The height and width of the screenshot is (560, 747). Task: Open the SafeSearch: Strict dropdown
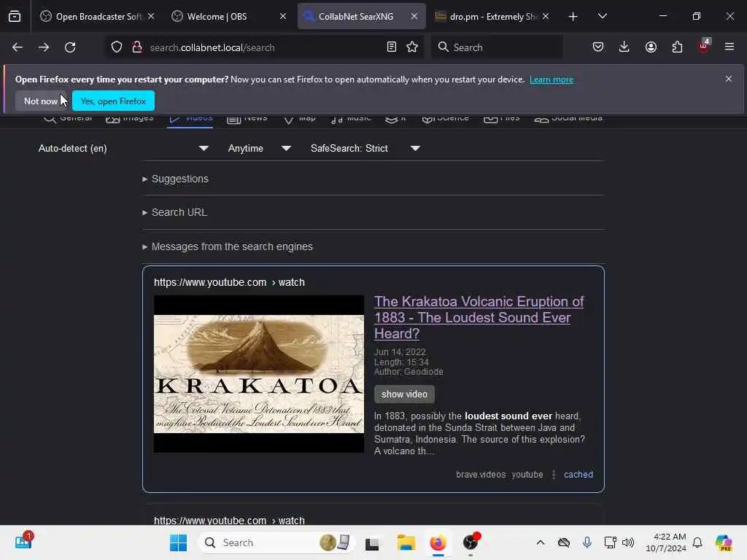pyautogui.click(x=365, y=148)
